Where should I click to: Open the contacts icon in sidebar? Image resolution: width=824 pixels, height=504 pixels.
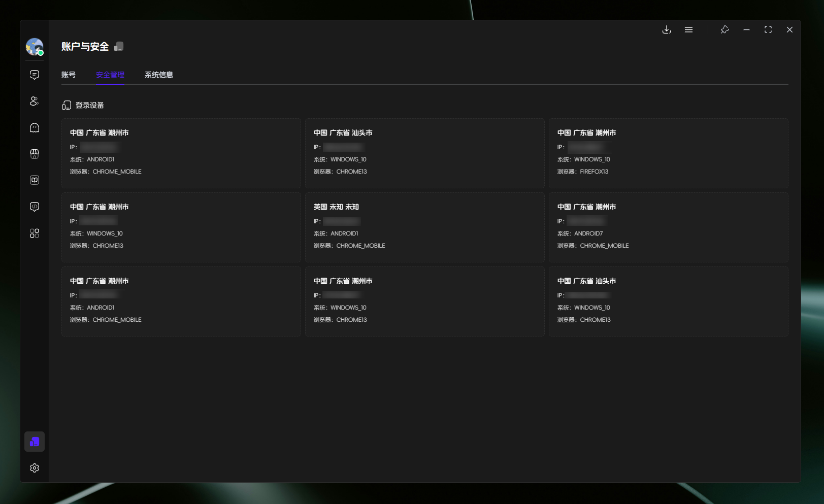35,101
